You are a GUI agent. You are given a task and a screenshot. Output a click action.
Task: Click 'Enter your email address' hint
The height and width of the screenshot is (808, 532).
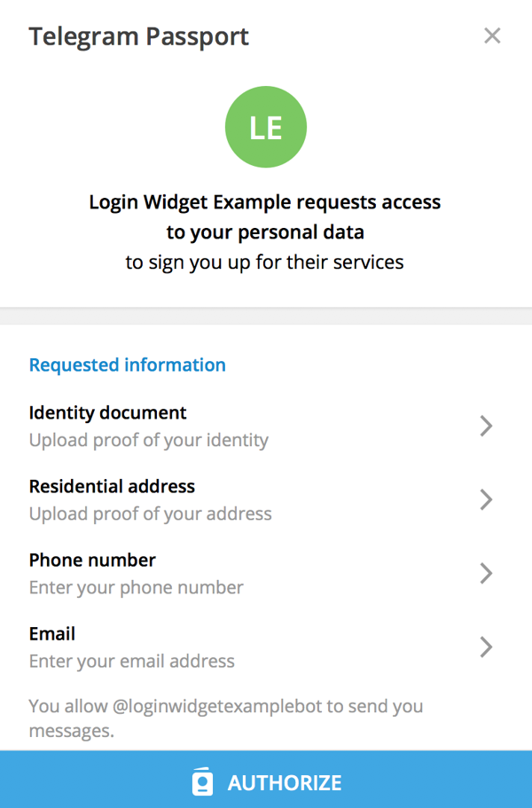(x=132, y=661)
